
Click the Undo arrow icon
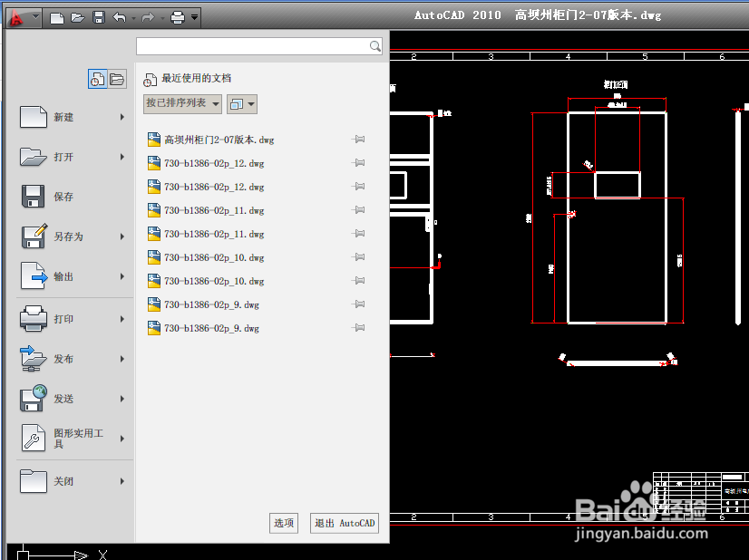pyautogui.click(x=120, y=18)
